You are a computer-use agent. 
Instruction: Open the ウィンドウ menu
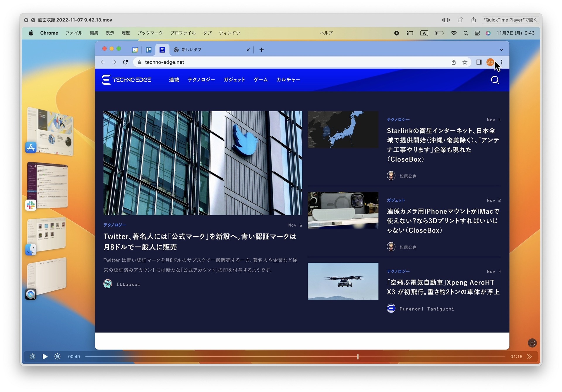[x=229, y=33]
